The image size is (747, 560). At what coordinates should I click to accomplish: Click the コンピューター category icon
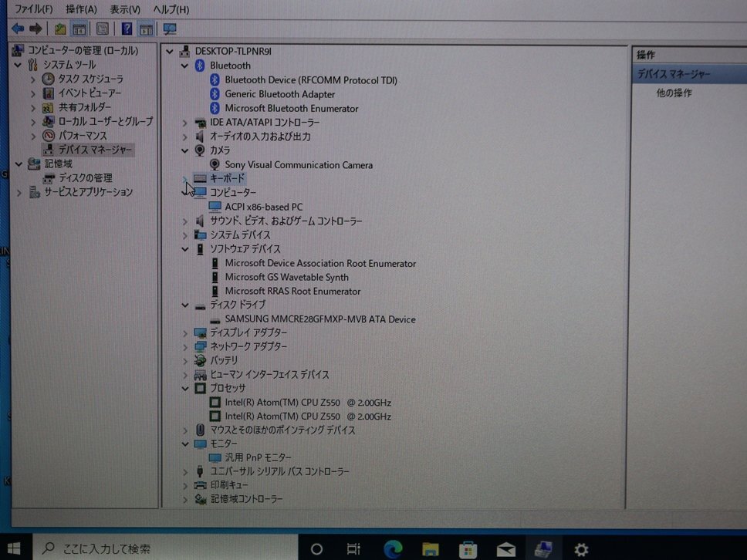[x=200, y=192]
